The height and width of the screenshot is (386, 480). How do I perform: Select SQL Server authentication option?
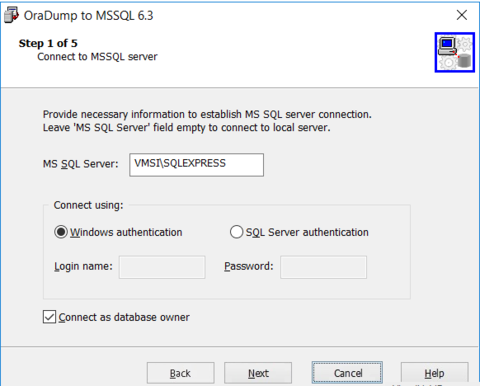[236, 232]
